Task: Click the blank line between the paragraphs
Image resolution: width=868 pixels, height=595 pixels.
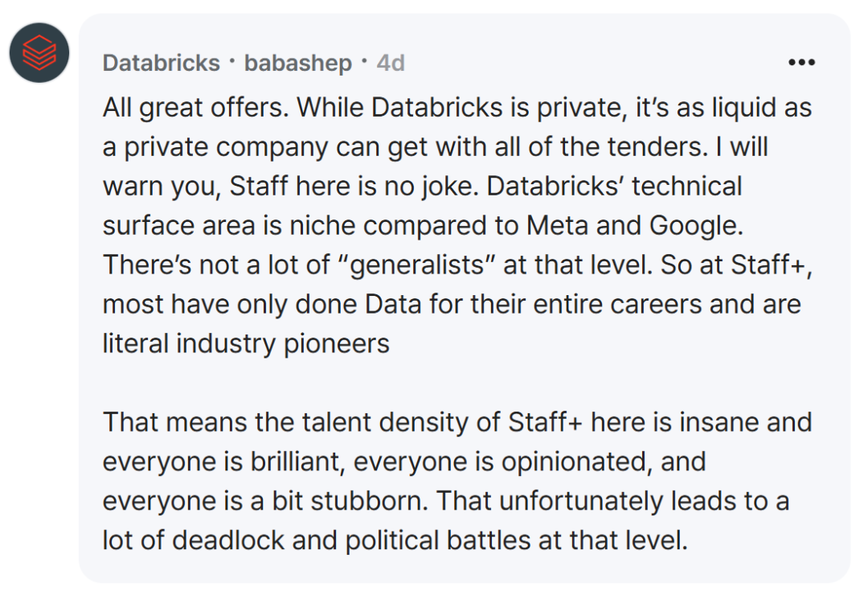Action: [x=457, y=383]
